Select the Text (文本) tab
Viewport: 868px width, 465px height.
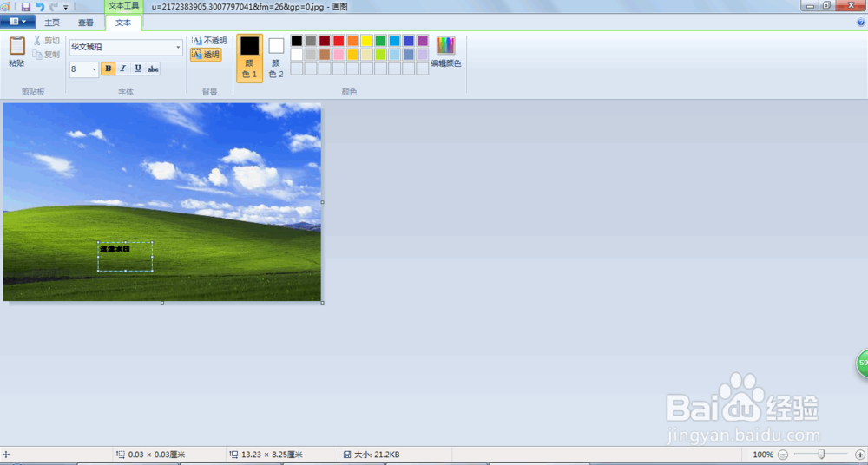[x=123, y=23]
